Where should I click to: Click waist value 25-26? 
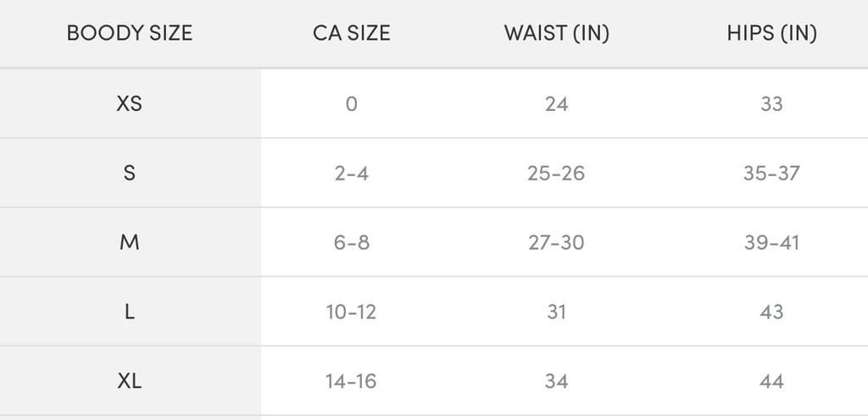tap(556, 174)
